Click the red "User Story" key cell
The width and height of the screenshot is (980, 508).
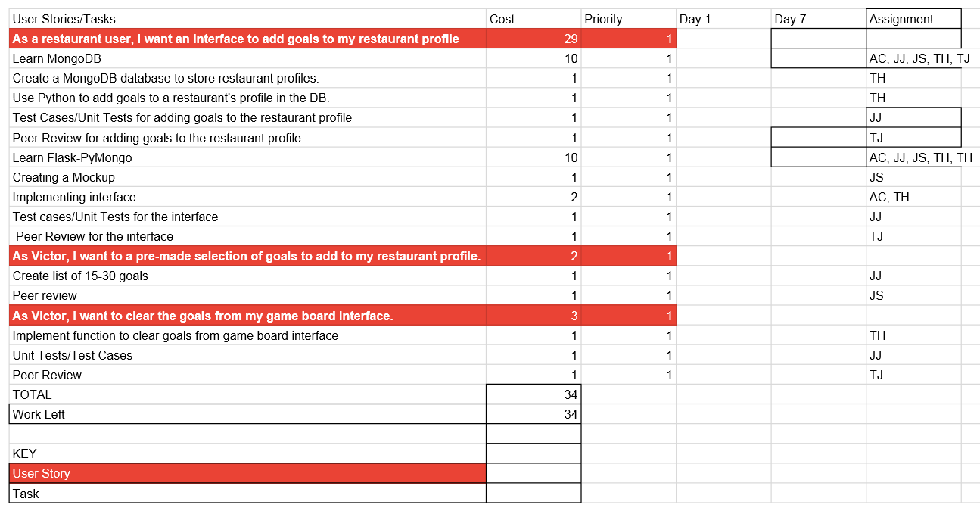(x=247, y=473)
